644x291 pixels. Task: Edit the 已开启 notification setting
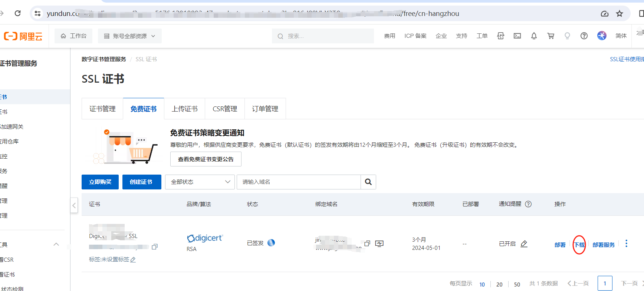(524, 244)
